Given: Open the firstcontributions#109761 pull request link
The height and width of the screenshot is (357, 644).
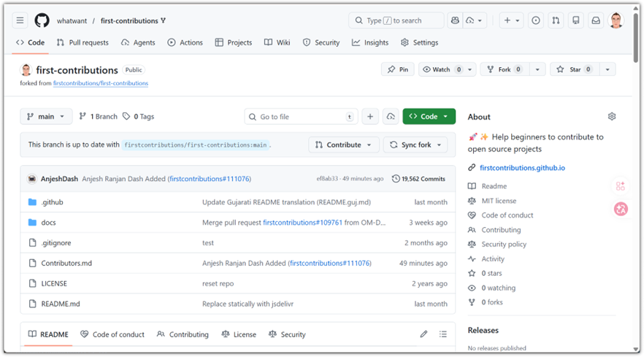Looking at the screenshot, I should (x=302, y=222).
